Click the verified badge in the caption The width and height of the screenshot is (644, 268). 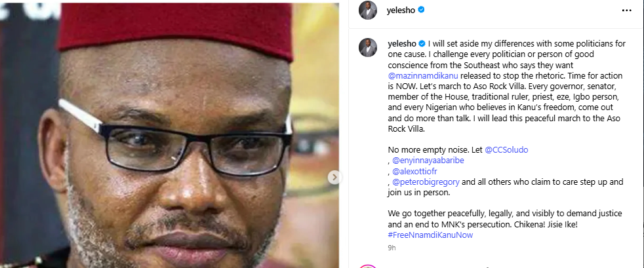422,43
